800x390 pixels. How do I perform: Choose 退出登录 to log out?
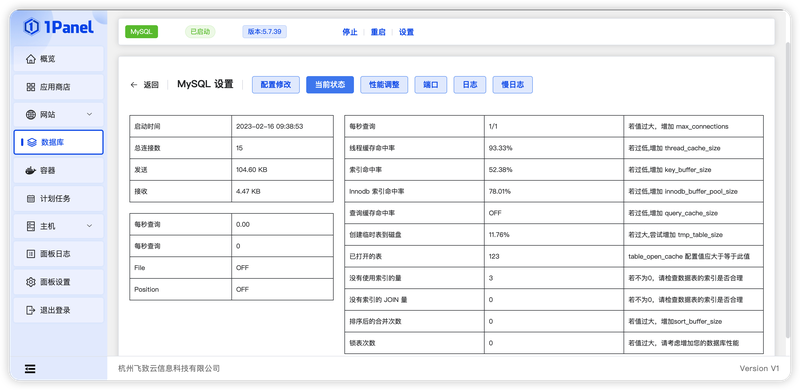pos(59,310)
